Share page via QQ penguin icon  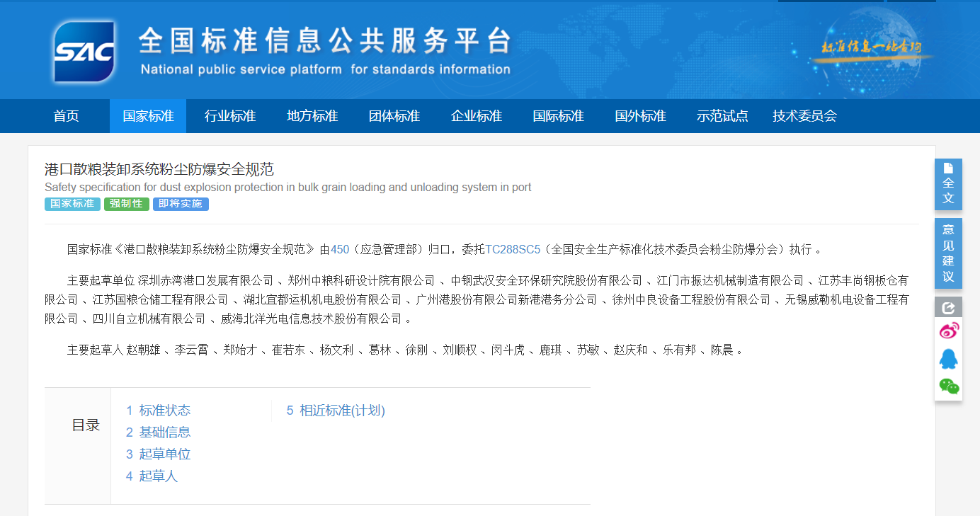(949, 359)
